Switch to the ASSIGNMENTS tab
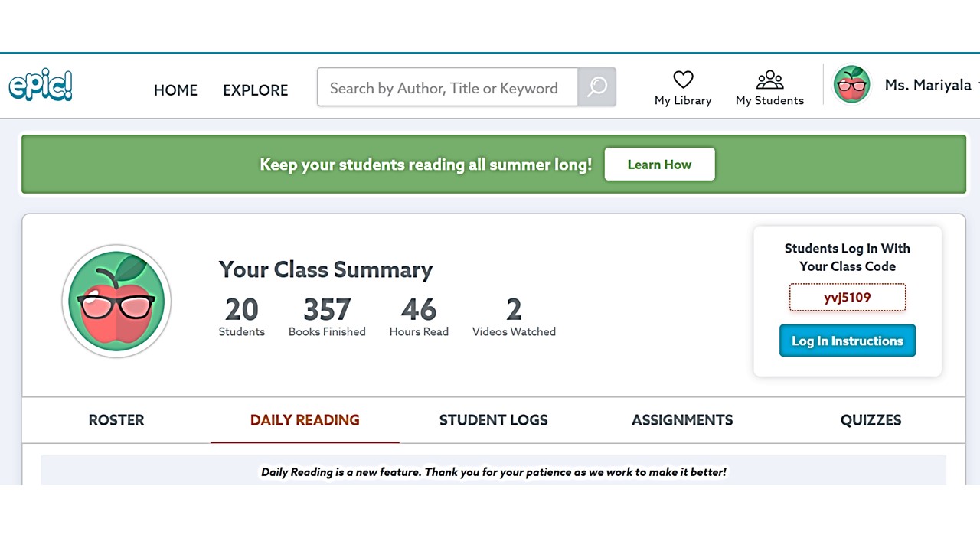Image resolution: width=980 pixels, height=551 pixels. click(682, 420)
